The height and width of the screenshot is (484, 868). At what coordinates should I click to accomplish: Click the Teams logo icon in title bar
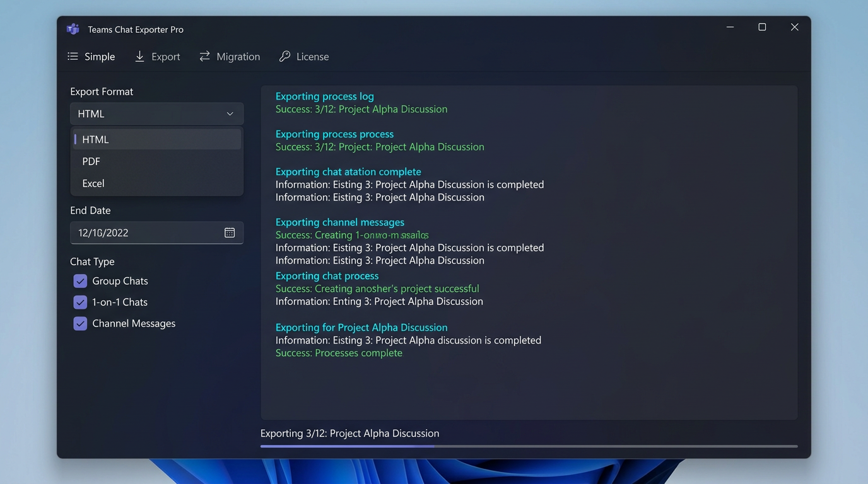click(x=73, y=29)
